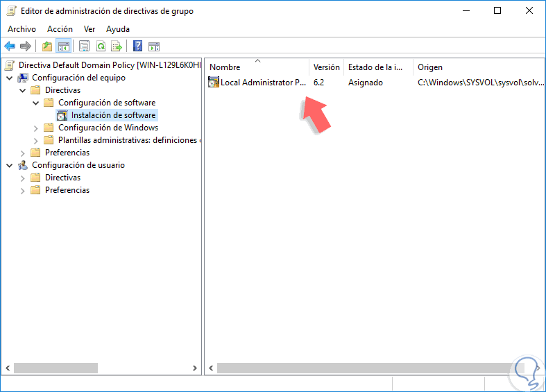Select Plantillas administrativas: definiciones label

click(130, 140)
